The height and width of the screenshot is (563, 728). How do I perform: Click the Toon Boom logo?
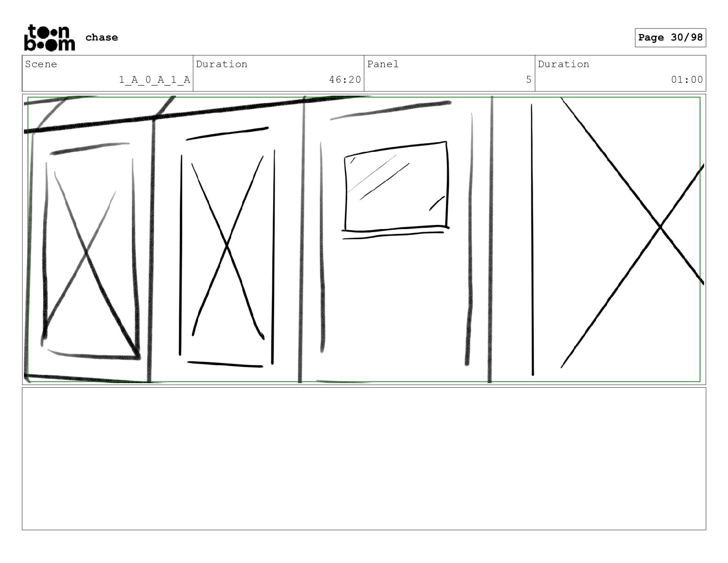(x=49, y=37)
